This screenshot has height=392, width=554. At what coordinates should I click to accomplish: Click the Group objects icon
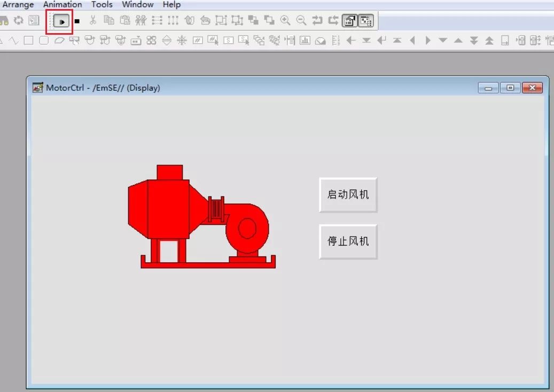pyautogui.click(x=221, y=20)
